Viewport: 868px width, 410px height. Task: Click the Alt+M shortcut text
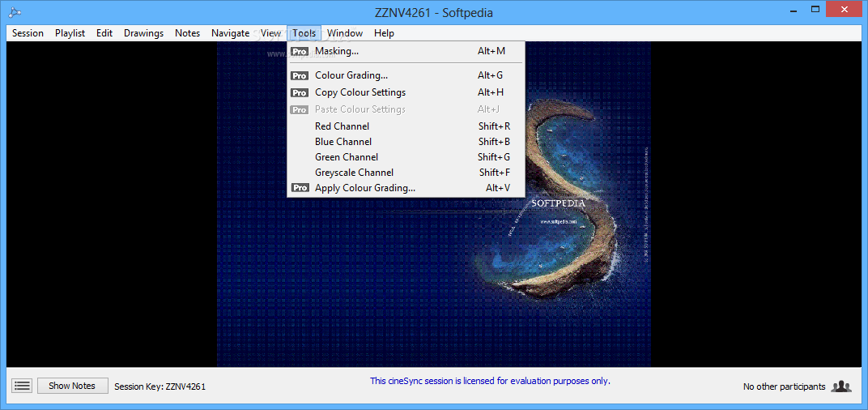coord(491,52)
